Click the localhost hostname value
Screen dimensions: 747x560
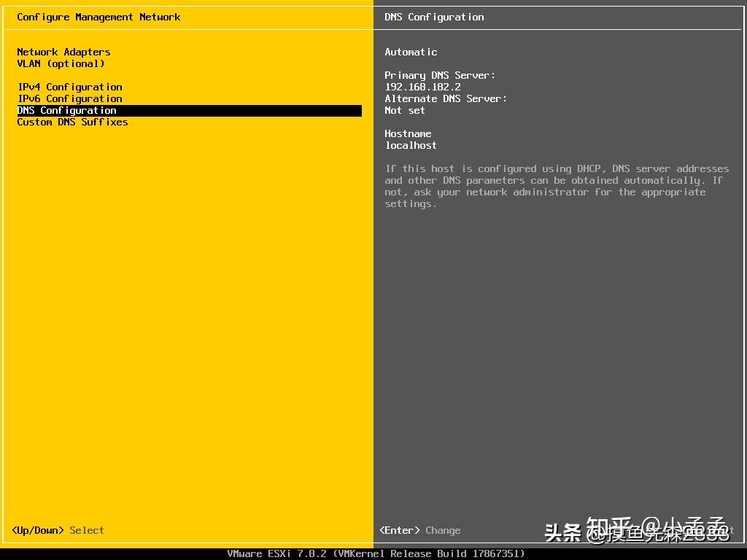(411, 145)
